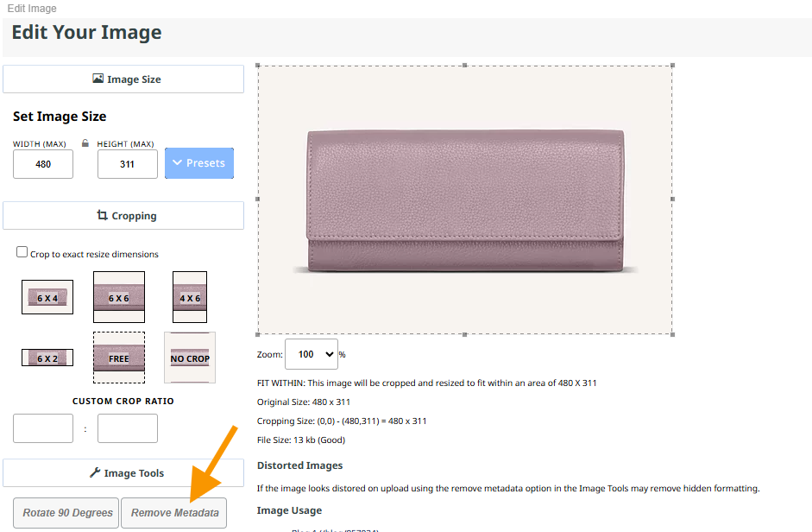The image size is (812, 532).
Task: Open the Zoom percentage dropdown
Action: point(311,354)
